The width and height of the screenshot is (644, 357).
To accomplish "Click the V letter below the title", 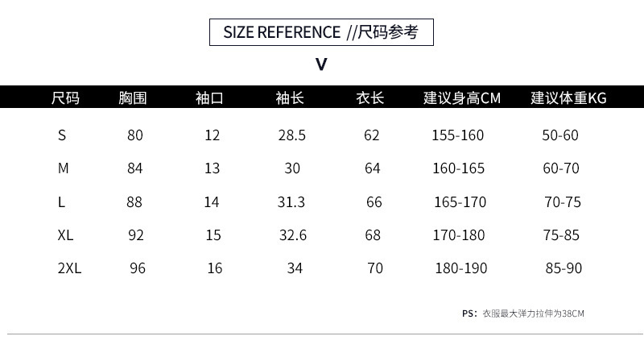I will tap(321, 64).
